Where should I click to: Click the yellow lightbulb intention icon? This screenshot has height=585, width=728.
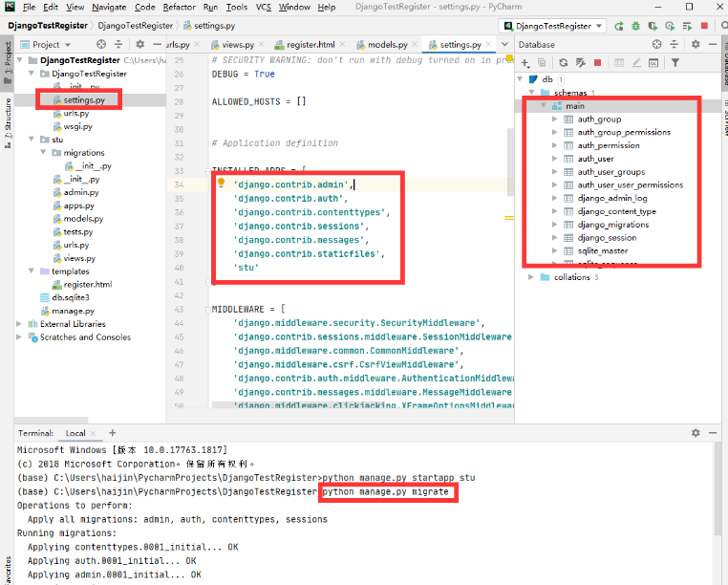(x=221, y=183)
